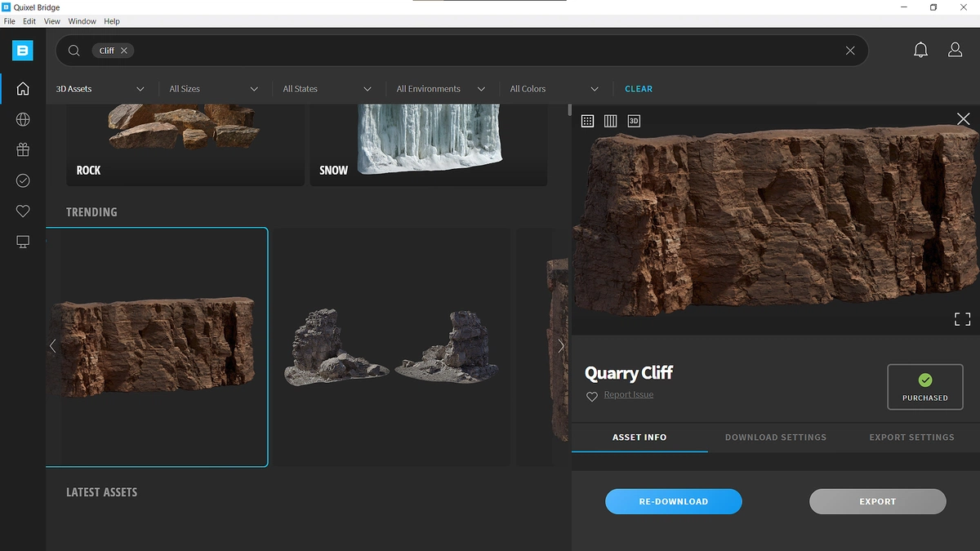Remove the Cliff search tag
This screenshot has width=980, height=551.
(124, 51)
